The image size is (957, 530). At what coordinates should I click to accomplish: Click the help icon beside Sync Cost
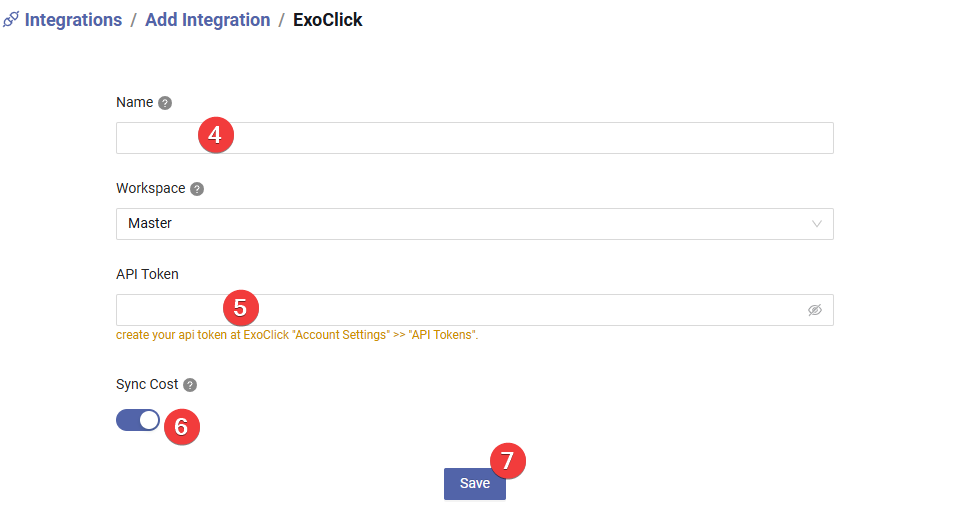coord(190,385)
